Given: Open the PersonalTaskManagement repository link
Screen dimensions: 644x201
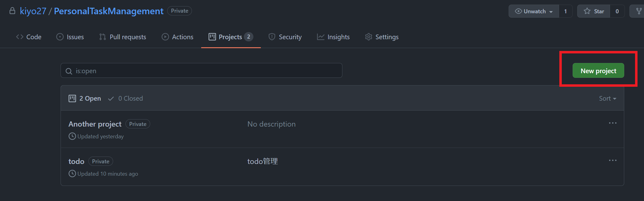Looking at the screenshot, I should (109, 11).
